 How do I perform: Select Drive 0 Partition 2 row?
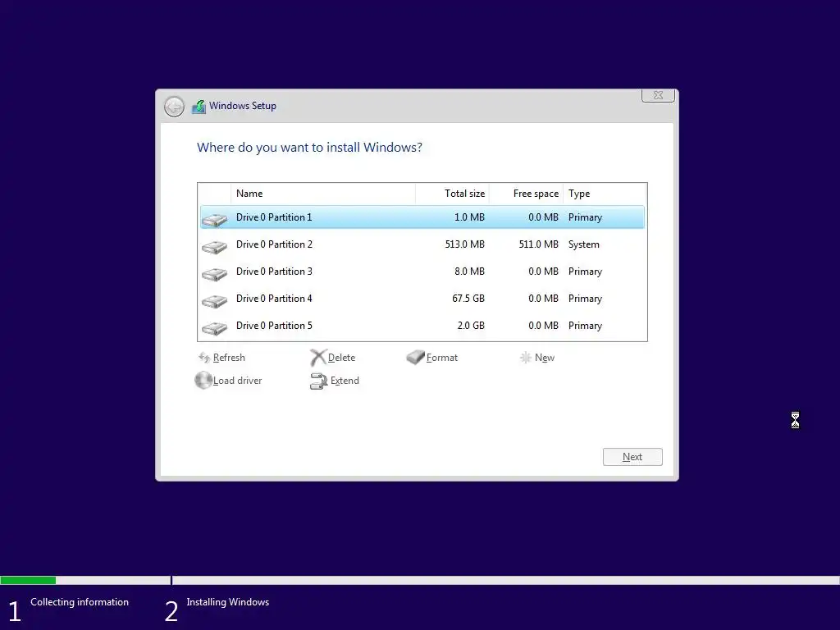click(x=422, y=244)
